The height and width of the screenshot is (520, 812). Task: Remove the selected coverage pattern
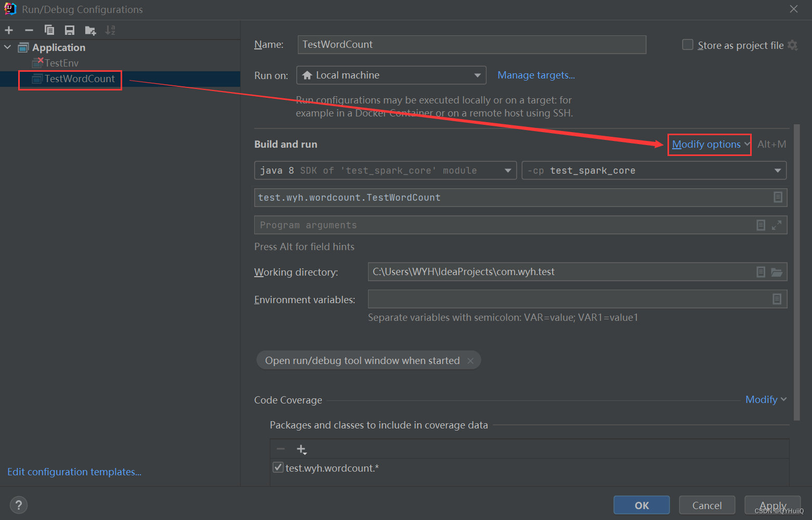[281, 449]
